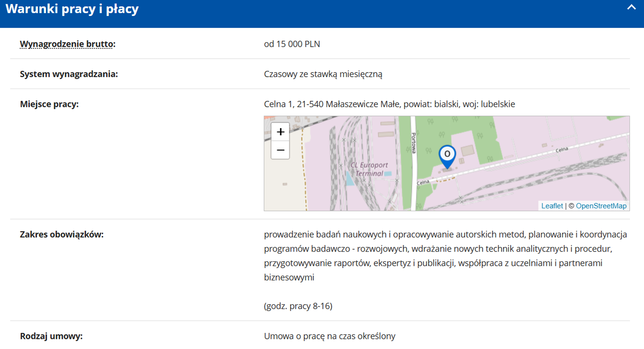Click the Miejsce pracy label
The image size is (644, 349).
49,104
